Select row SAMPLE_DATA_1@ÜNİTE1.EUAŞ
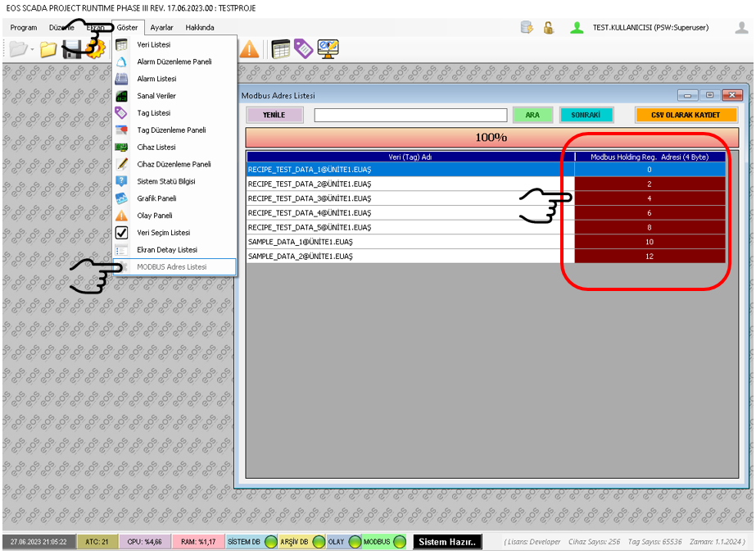Image resolution: width=756 pixels, height=555 pixels. pyautogui.click(x=486, y=242)
